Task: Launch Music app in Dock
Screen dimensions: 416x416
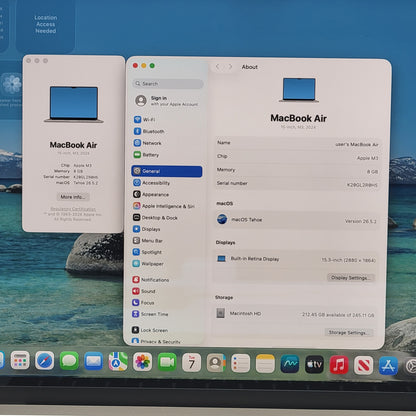Action: [x=339, y=364]
